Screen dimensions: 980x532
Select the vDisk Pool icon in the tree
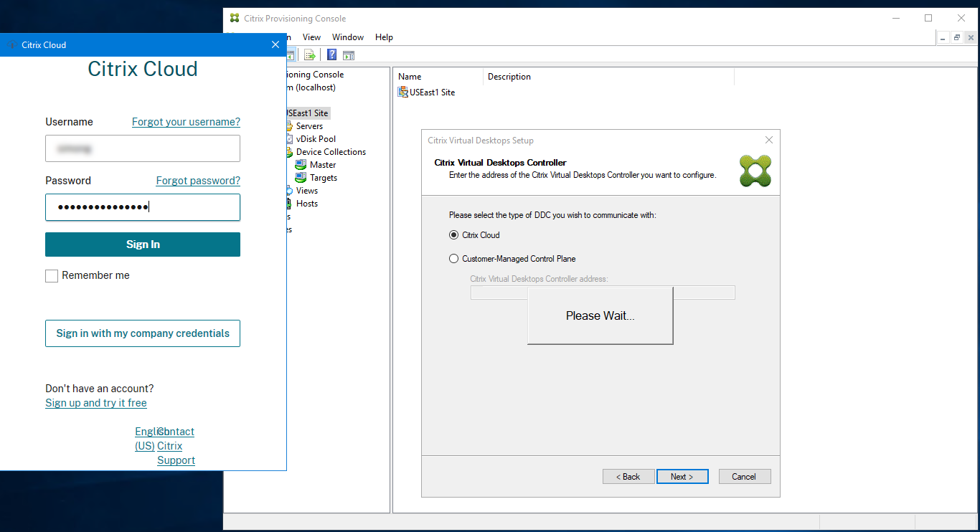click(290, 138)
